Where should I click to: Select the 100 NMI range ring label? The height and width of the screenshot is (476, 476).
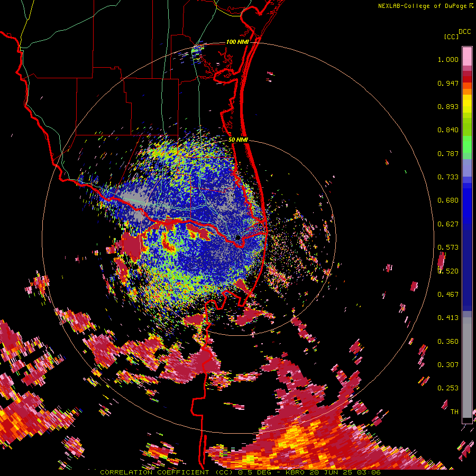[x=237, y=42]
